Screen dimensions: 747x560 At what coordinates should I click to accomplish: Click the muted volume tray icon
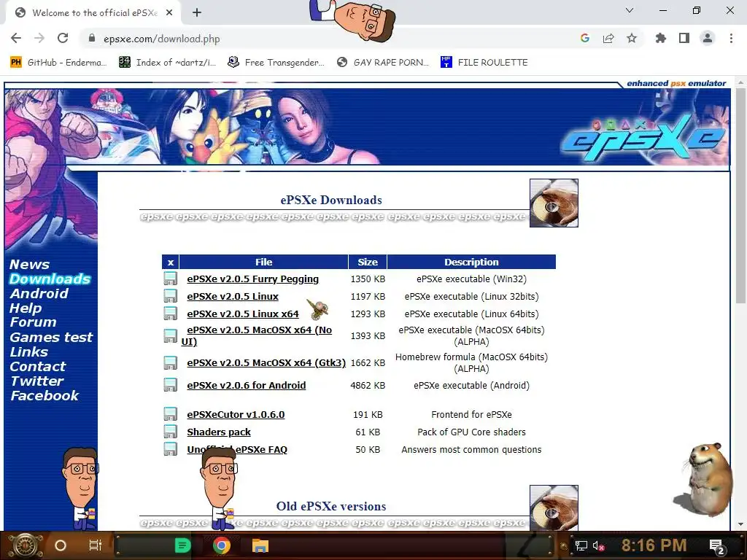[x=598, y=545]
